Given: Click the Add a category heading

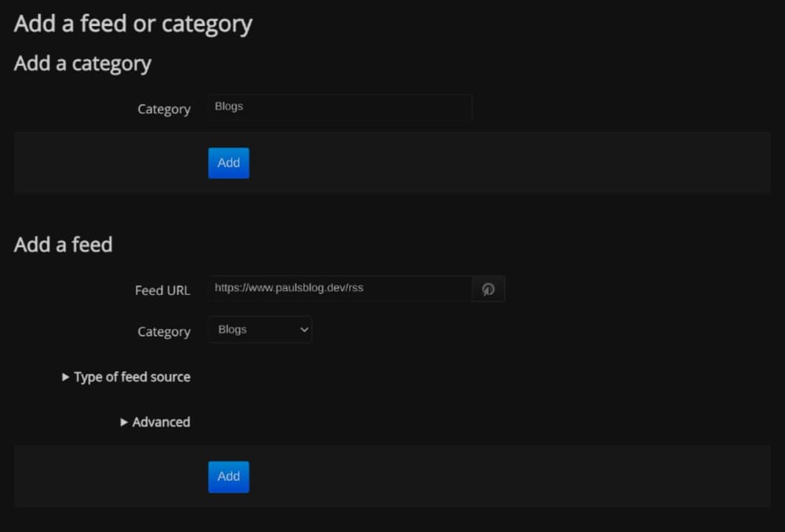Looking at the screenshot, I should click(x=82, y=64).
